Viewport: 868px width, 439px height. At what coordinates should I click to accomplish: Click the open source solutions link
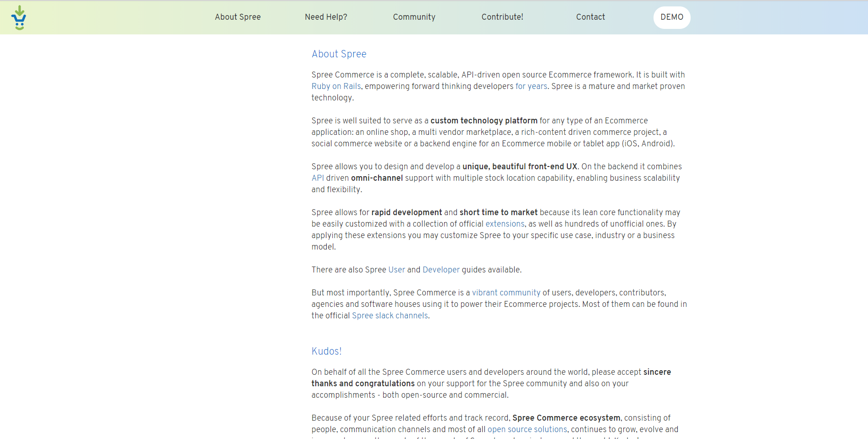[x=527, y=429]
